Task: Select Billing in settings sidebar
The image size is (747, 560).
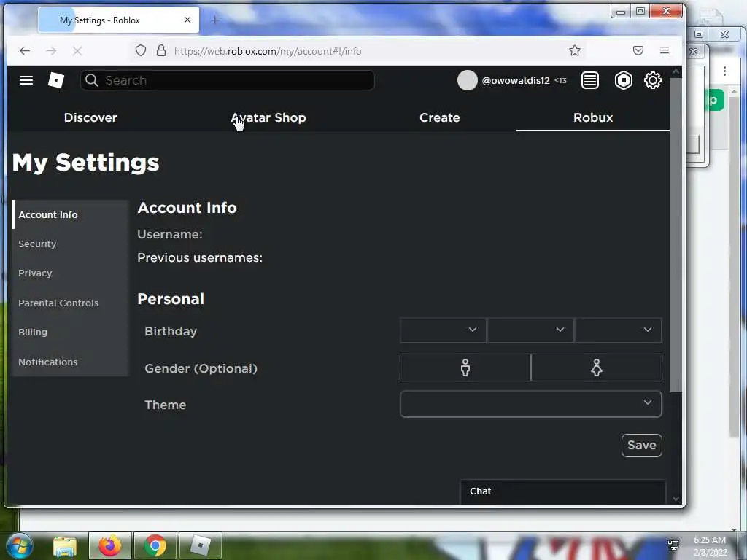Action: (x=70, y=332)
